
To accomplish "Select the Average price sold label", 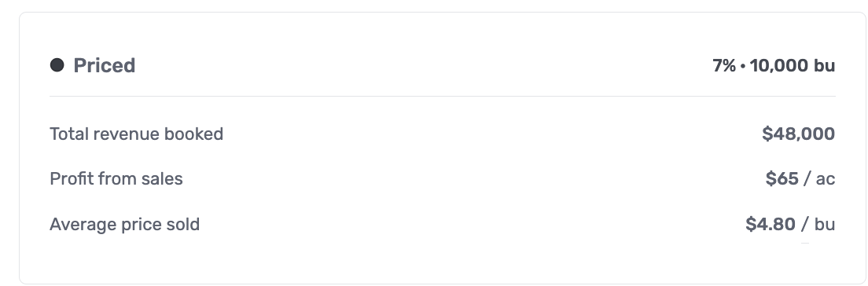I will [124, 224].
